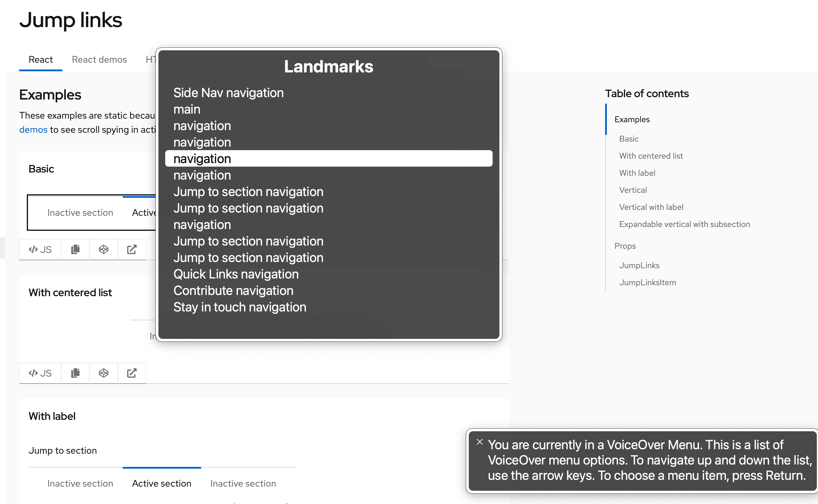
Task: Select Side Nav navigation landmark
Action: tap(228, 92)
